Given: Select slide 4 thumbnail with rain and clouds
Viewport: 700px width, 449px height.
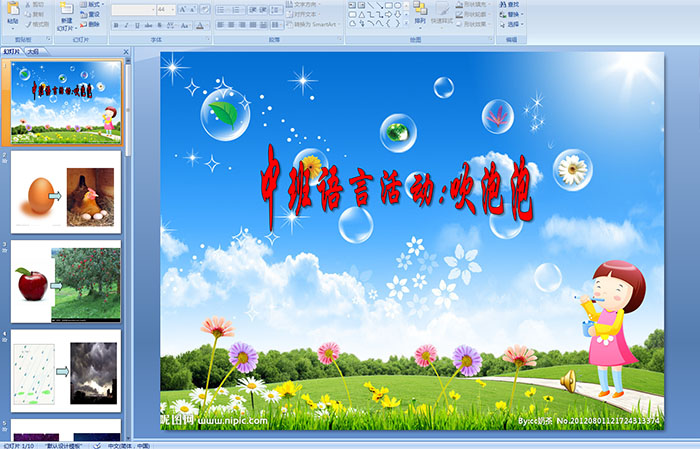Looking at the screenshot, I should (x=66, y=370).
